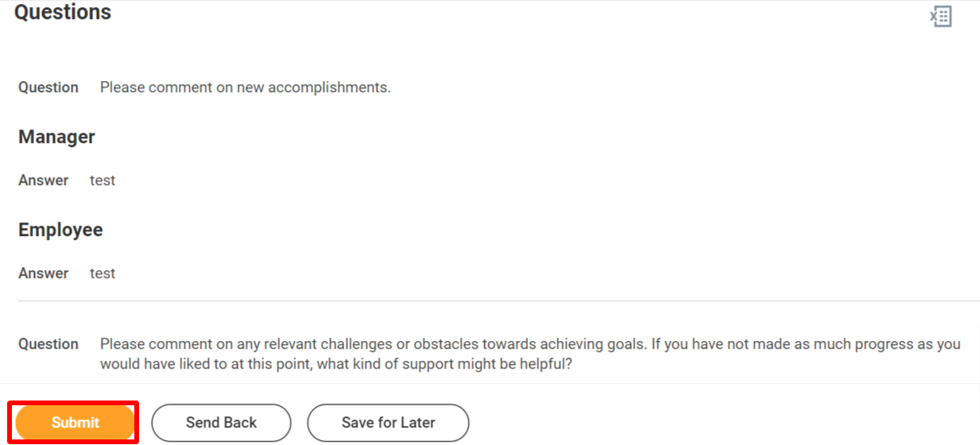Submit the review with the orange button

pos(75,423)
